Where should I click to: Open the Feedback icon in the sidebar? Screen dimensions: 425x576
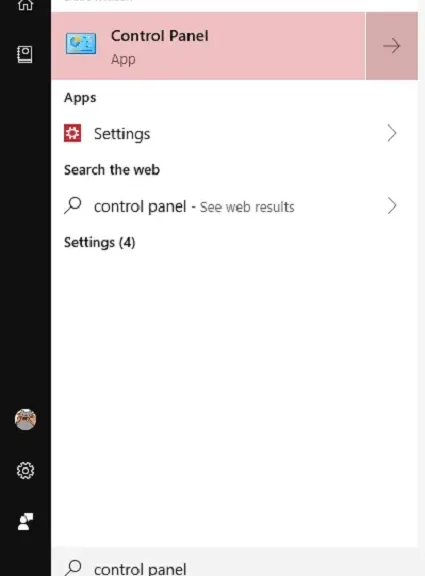(25, 522)
